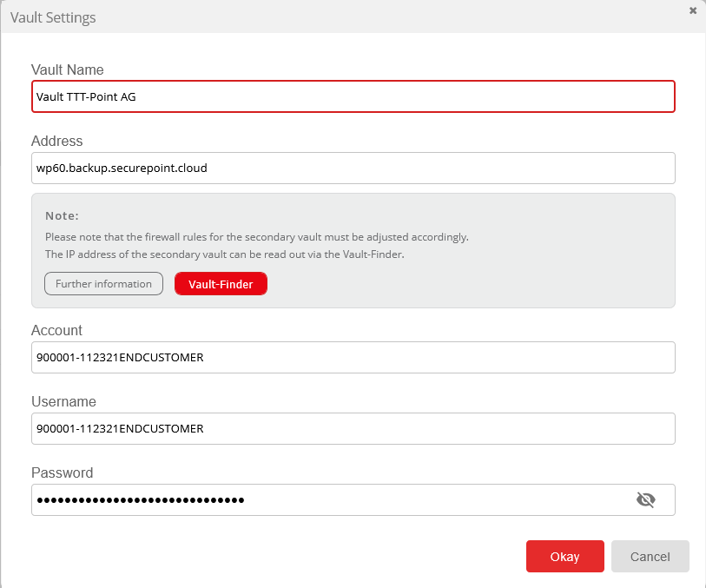Click the Vault Name label
The height and width of the screenshot is (588, 706).
(68, 69)
